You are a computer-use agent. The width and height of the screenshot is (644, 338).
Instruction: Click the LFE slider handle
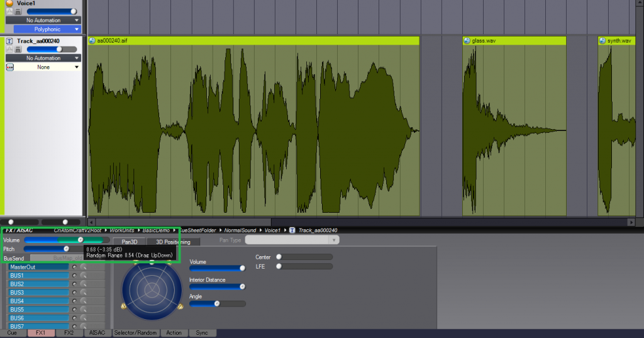279,266
